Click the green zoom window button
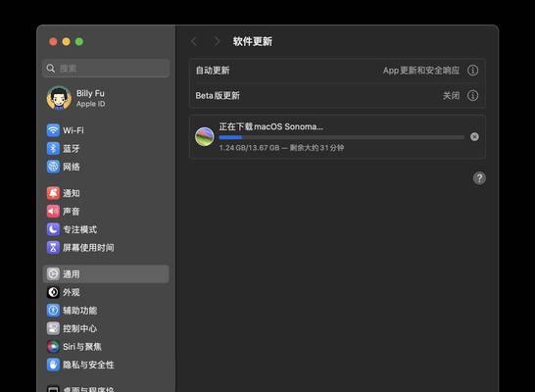 tap(79, 41)
